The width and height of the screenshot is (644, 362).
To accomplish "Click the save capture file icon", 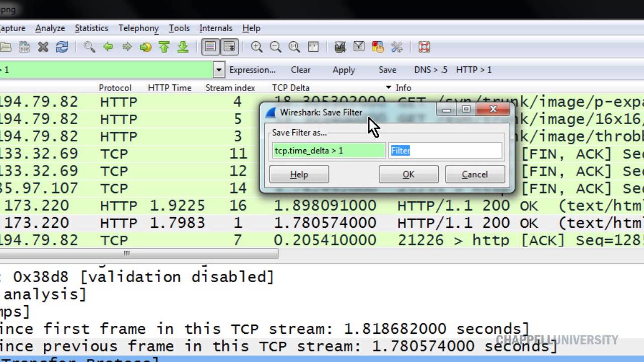I will [x=24, y=47].
